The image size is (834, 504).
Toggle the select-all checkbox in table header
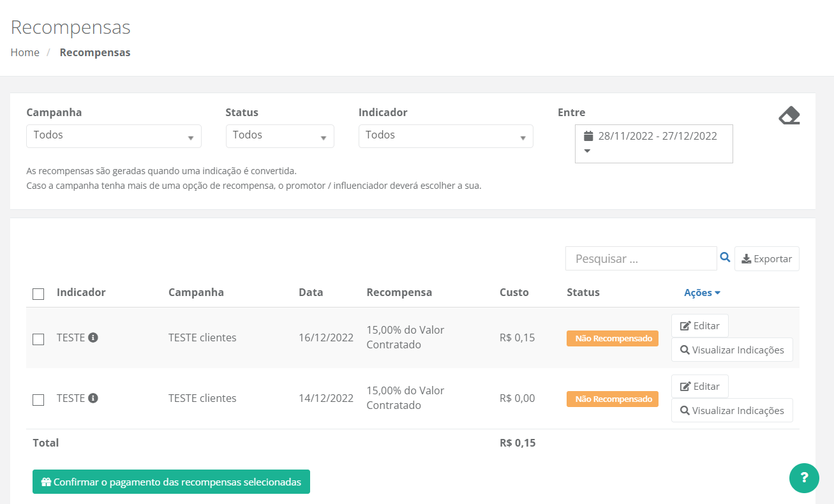(x=38, y=294)
